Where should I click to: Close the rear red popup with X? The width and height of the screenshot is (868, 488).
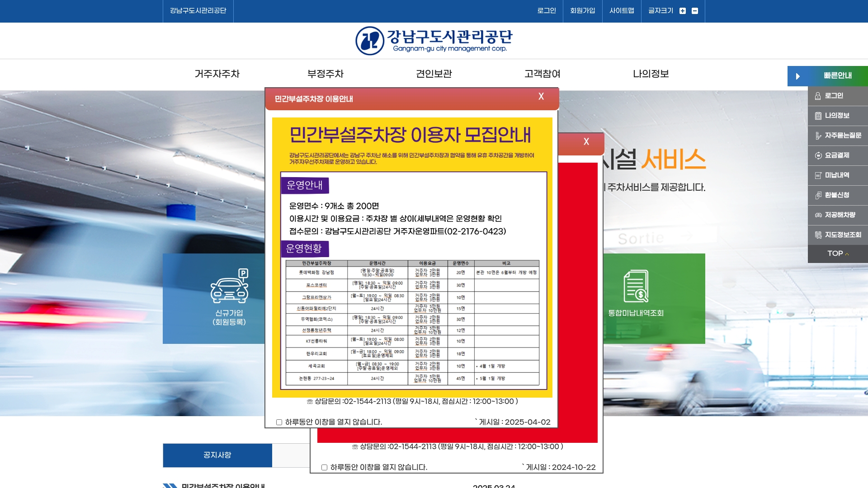[586, 141]
